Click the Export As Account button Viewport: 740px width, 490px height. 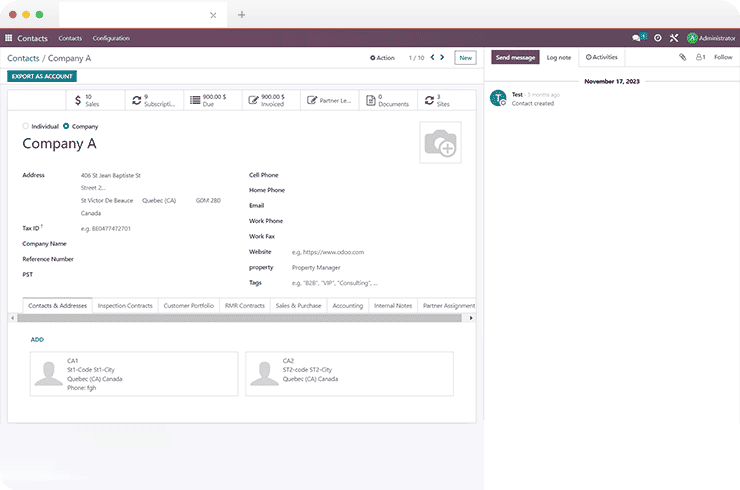click(x=41, y=76)
